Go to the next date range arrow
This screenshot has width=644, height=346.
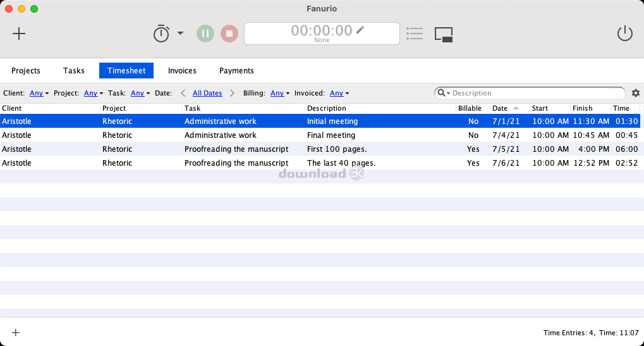(x=232, y=93)
